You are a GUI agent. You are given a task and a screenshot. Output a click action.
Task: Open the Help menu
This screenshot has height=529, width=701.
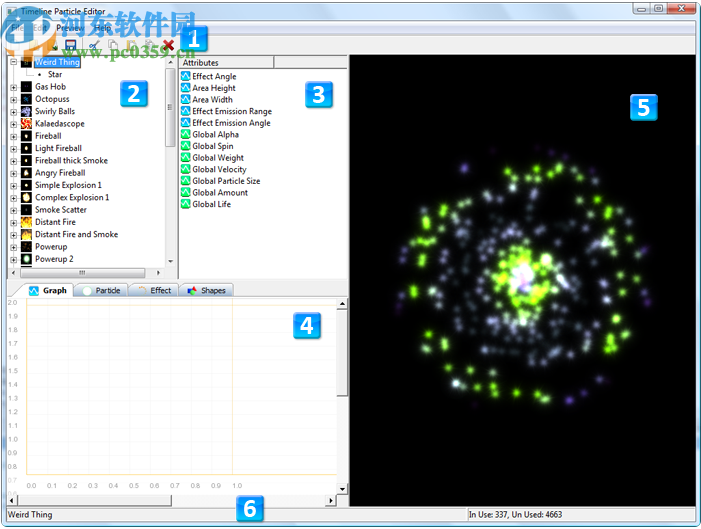point(103,28)
